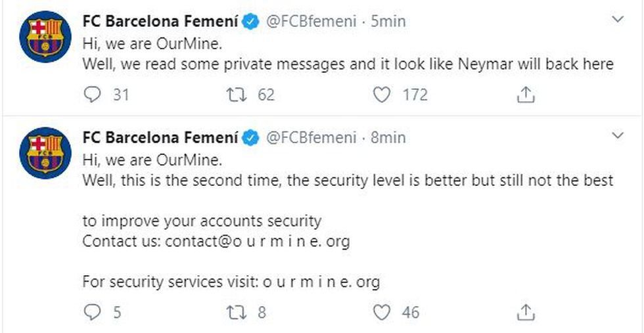Like the tweet about security level
The image size is (644, 333).
click(x=382, y=312)
